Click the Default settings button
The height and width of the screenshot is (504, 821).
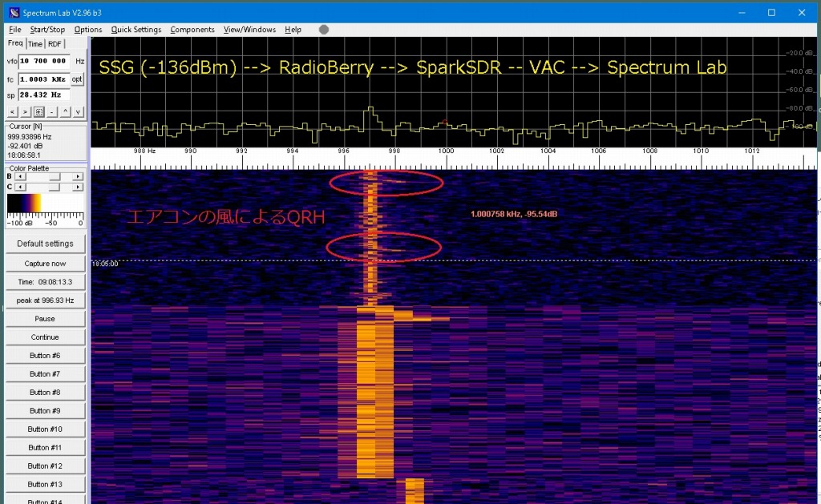(x=45, y=244)
